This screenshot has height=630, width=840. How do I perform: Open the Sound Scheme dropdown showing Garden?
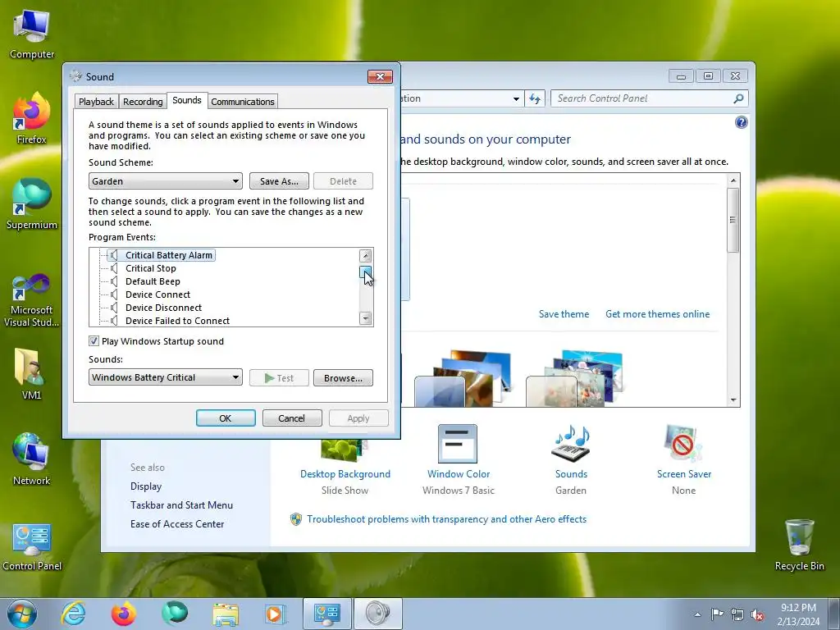[165, 181]
